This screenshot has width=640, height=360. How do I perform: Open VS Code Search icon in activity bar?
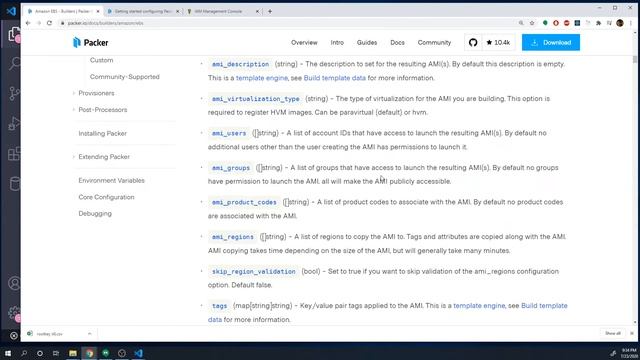(x=14, y=64)
